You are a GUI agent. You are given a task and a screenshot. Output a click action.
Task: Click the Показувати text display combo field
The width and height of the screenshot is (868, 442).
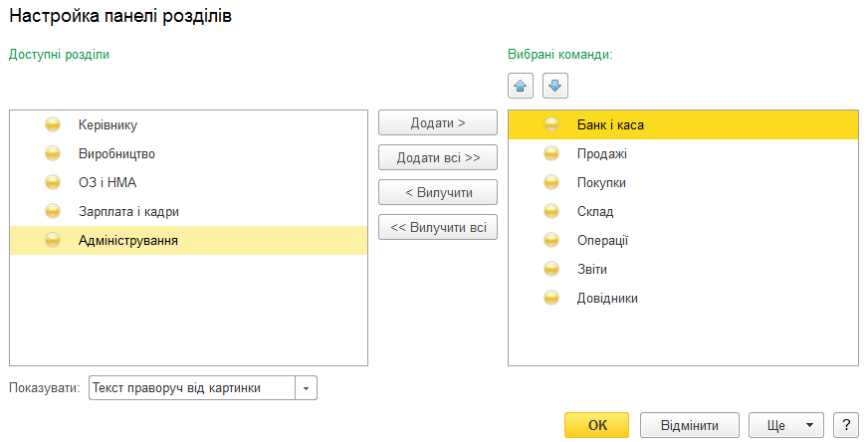tap(192, 388)
